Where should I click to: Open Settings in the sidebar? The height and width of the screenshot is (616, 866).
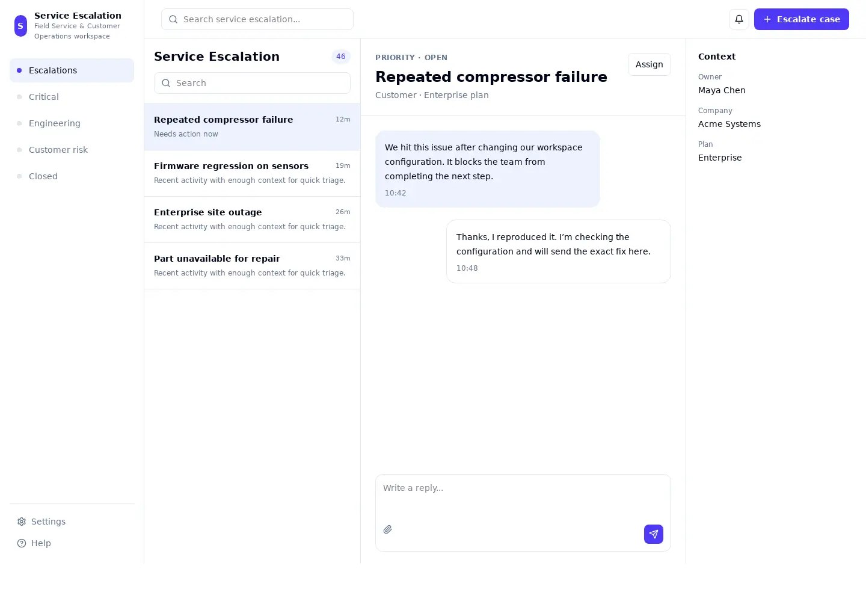[x=72, y=522]
